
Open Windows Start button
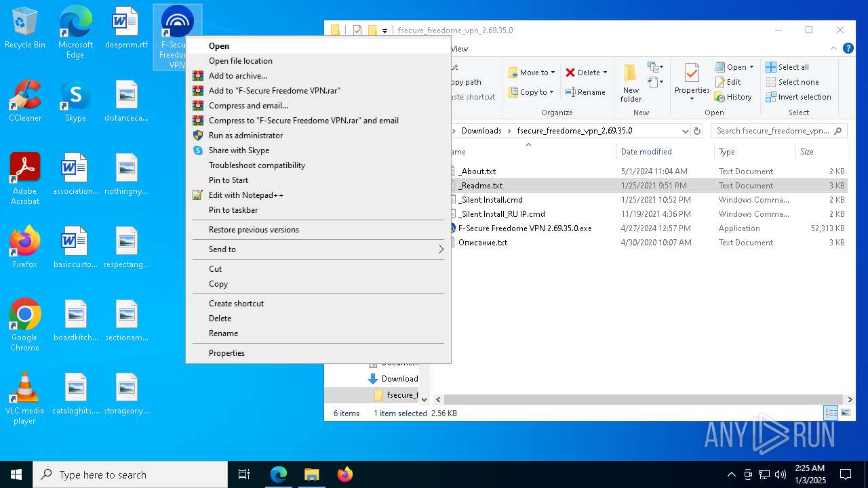16,474
